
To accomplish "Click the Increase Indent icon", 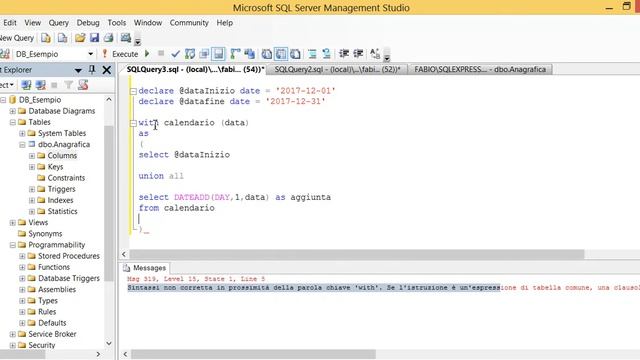I will tap(358, 54).
